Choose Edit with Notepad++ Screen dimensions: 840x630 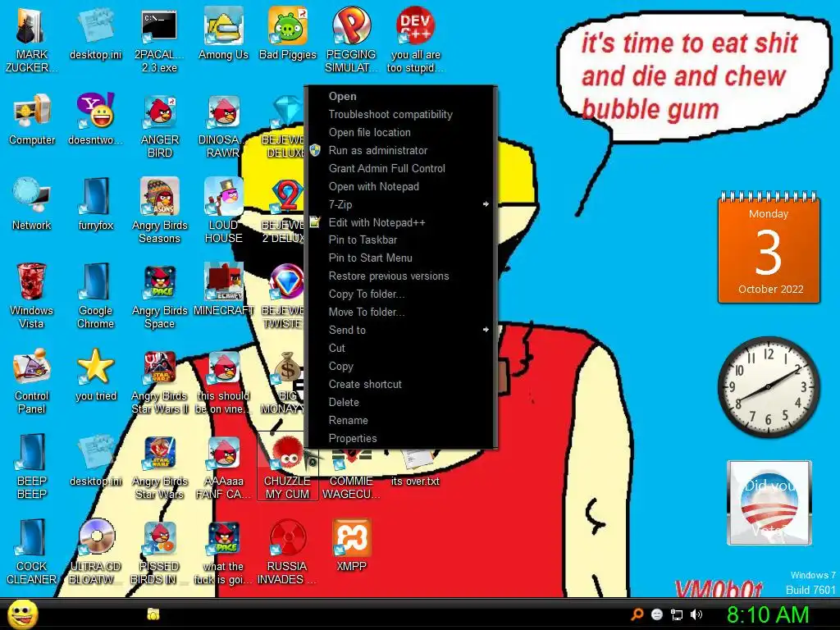click(400, 222)
